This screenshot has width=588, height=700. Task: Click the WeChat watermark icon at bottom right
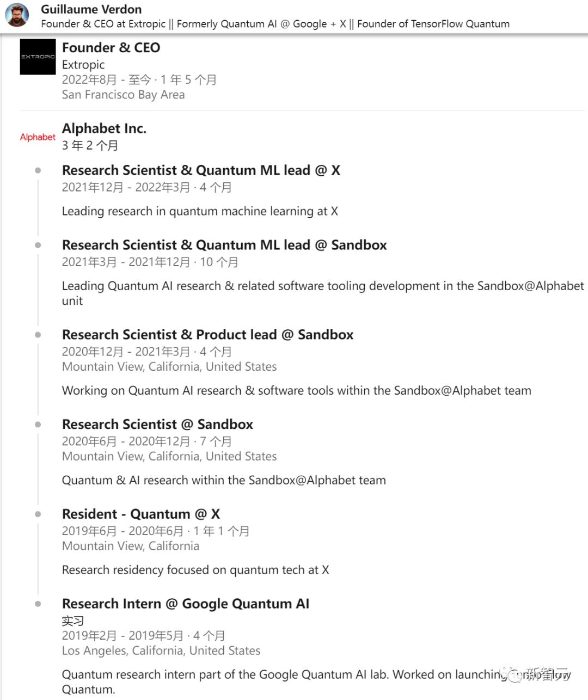pos(514,674)
